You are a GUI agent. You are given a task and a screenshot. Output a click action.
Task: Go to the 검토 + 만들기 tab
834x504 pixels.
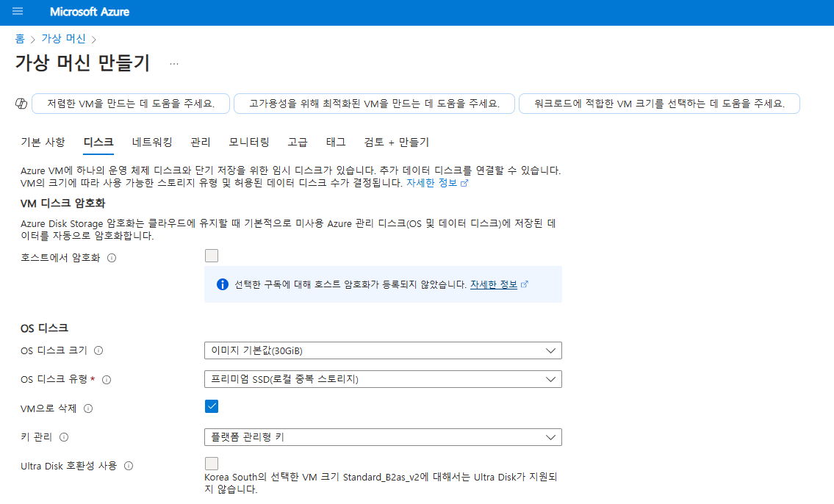[x=396, y=142]
